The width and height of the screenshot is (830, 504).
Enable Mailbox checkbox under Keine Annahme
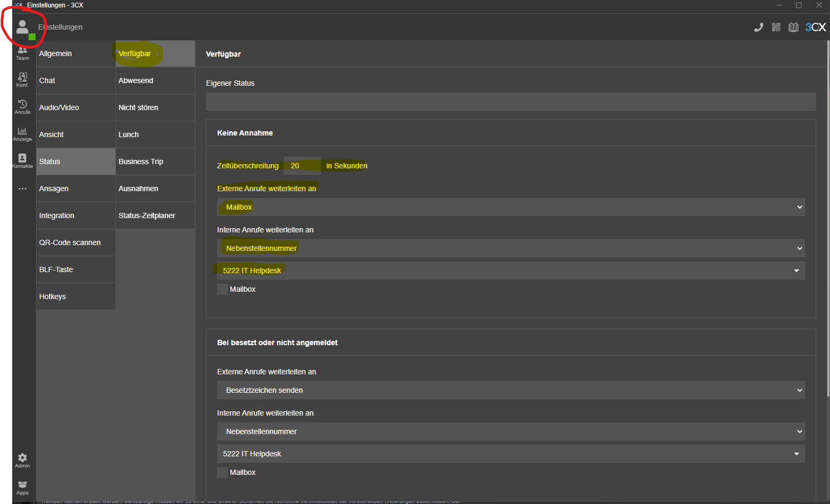(222, 289)
